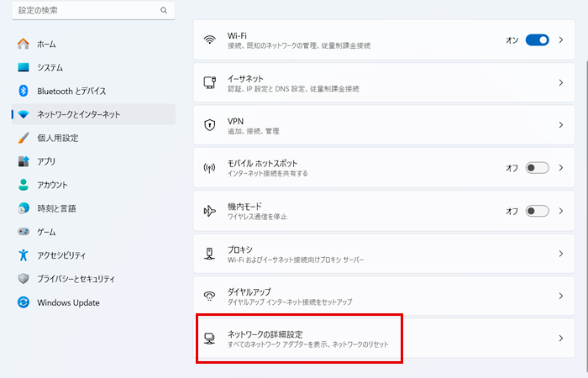
Task: Open アプリ settings category
Action: 93,161
